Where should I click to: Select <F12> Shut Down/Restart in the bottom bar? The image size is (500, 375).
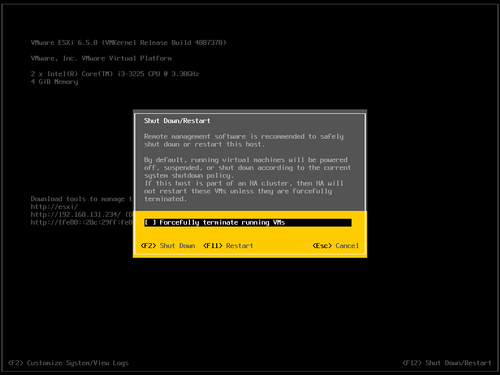coord(447,363)
